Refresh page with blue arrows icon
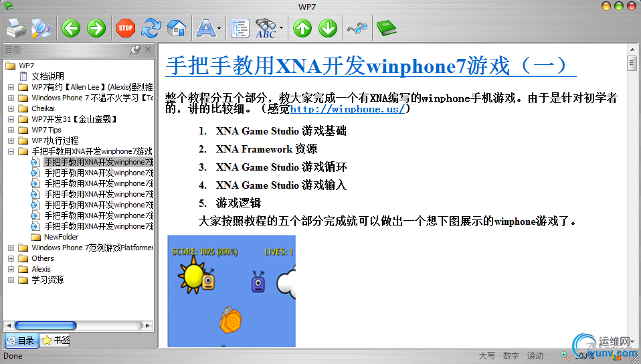 click(x=151, y=28)
